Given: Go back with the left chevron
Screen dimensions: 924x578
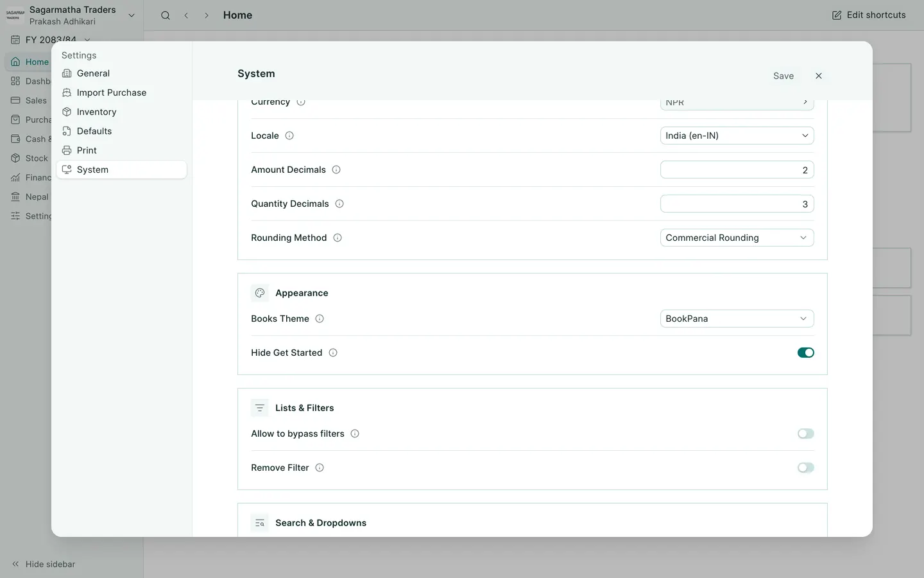Looking at the screenshot, I should coord(186,15).
